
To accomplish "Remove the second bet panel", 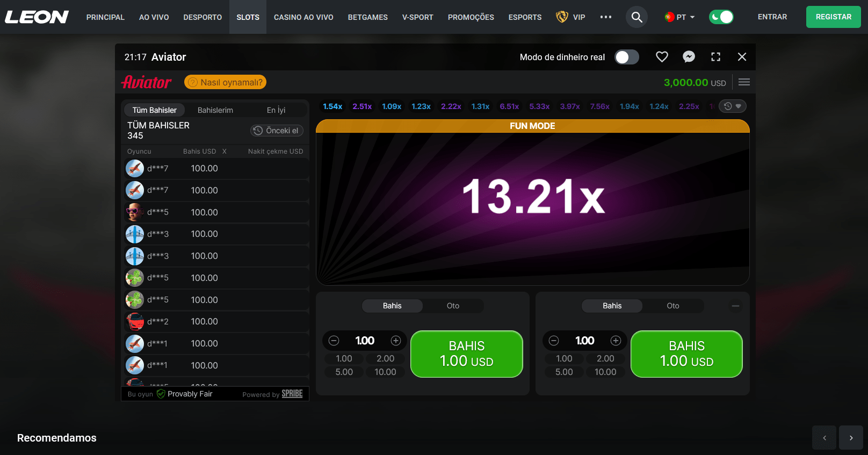I will [735, 306].
